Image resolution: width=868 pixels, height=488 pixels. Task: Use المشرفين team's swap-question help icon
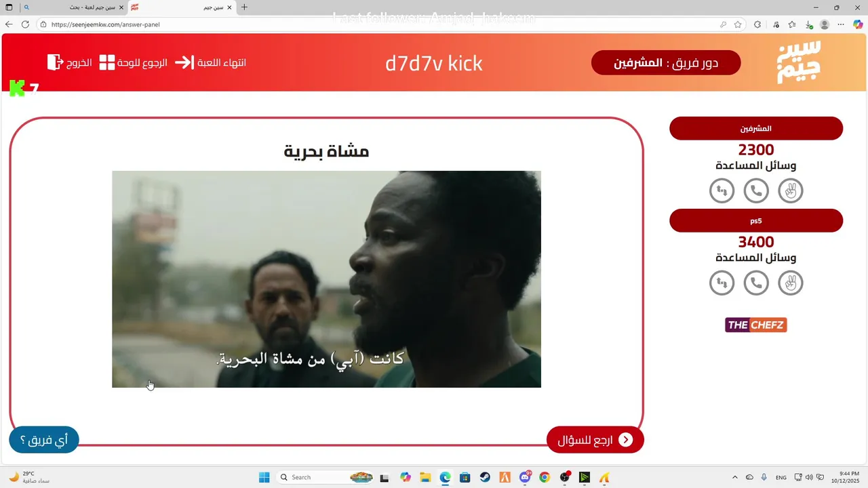click(x=722, y=191)
